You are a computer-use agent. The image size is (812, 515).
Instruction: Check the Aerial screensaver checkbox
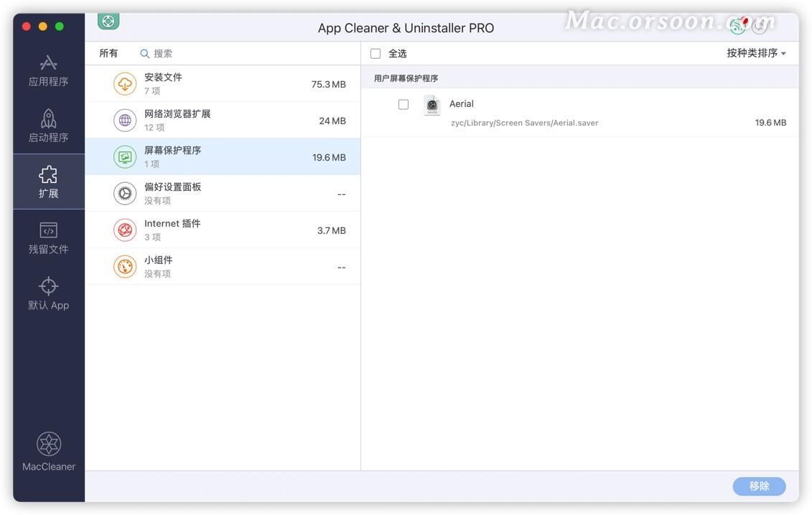(404, 103)
